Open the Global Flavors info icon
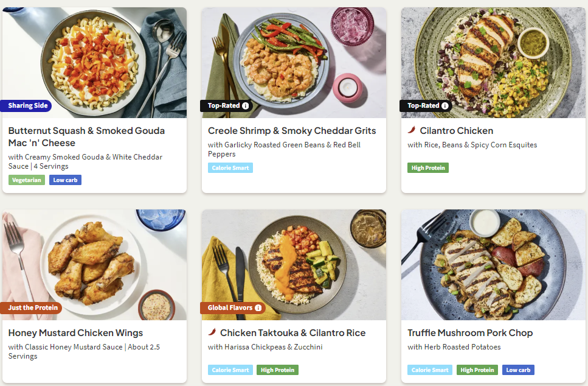The height and width of the screenshot is (386, 588). 258,308
